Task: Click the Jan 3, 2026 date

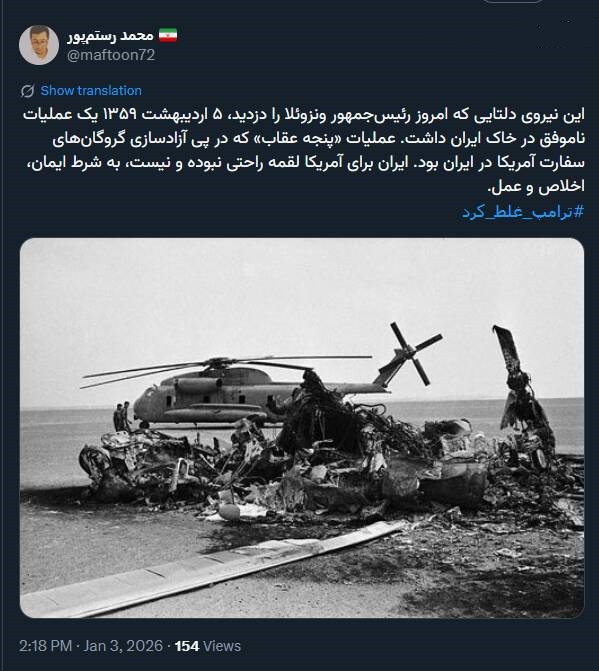Action: tap(123, 646)
